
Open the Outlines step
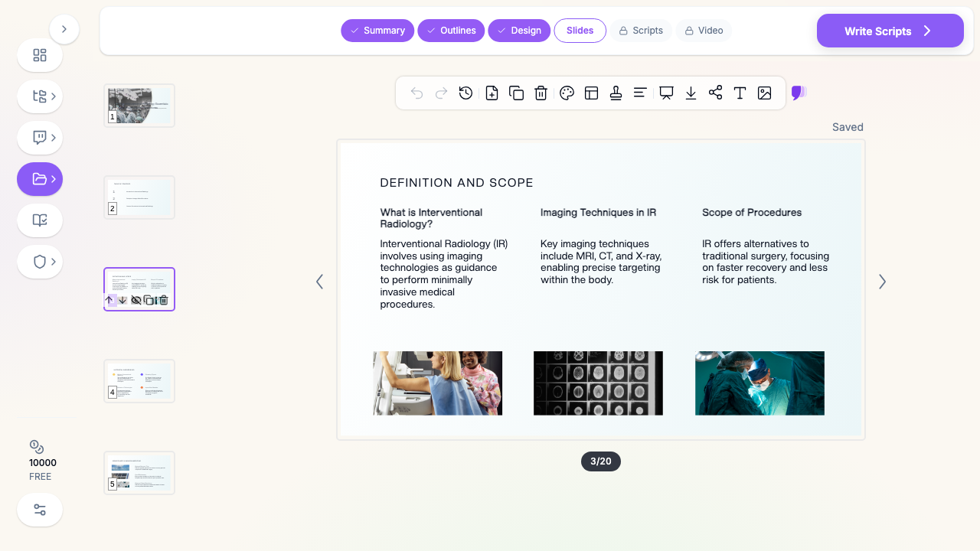(x=451, y=31)
